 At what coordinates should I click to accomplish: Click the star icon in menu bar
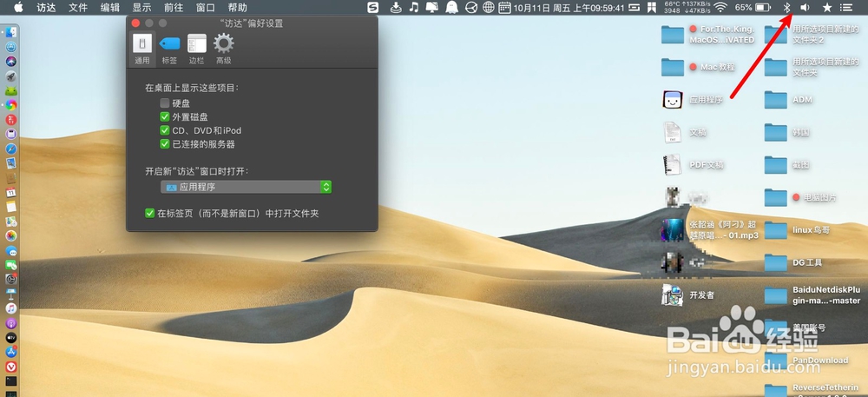[x=827, y=8]
